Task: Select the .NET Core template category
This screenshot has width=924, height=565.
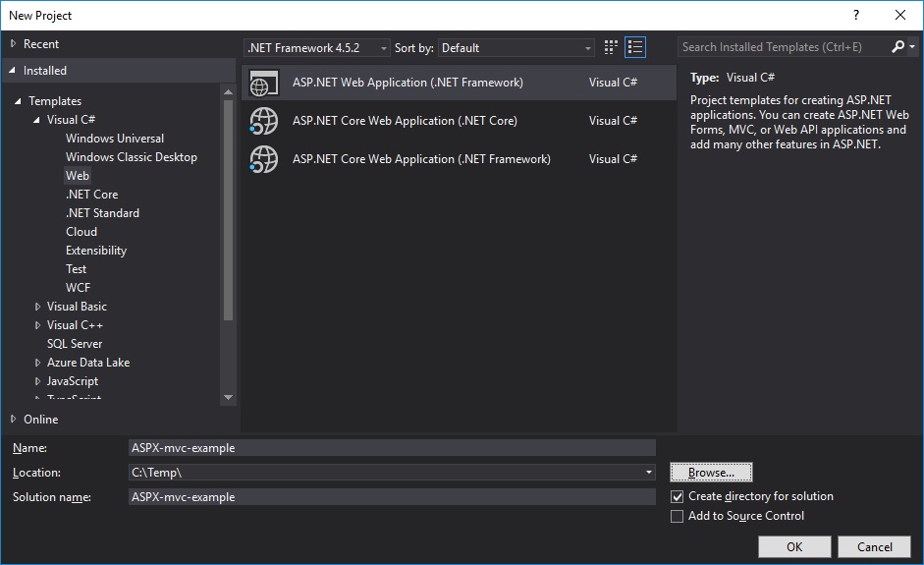Action: pyautogui.click(x=91, y=195)
